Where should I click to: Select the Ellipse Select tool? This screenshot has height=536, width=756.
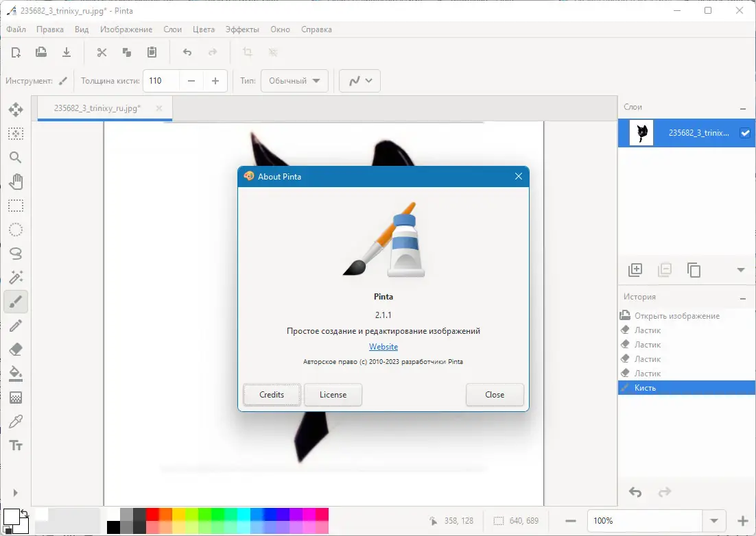16,230
